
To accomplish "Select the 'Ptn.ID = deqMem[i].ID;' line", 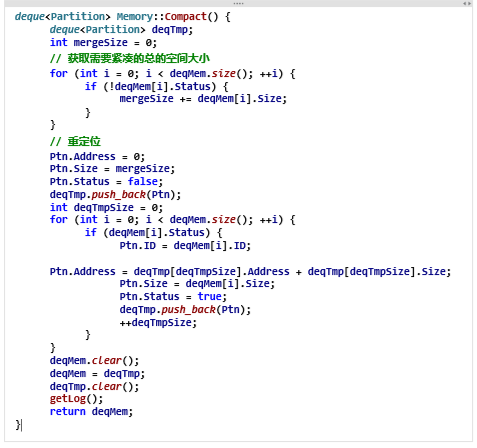I will pyautogui.click(x=185, y=246).
